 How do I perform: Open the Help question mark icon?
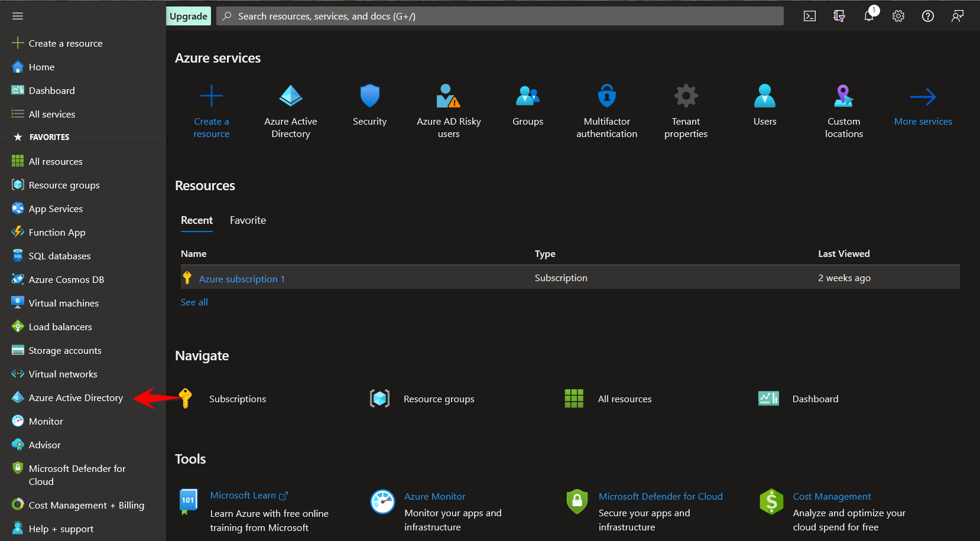(x=928, y=16)
